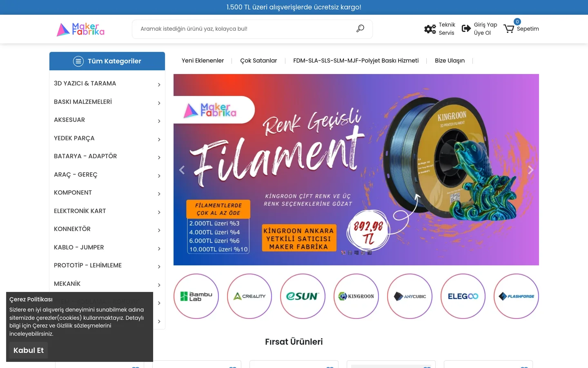
Task: Open the Elegoo brand logo
Action: point(463,296)
